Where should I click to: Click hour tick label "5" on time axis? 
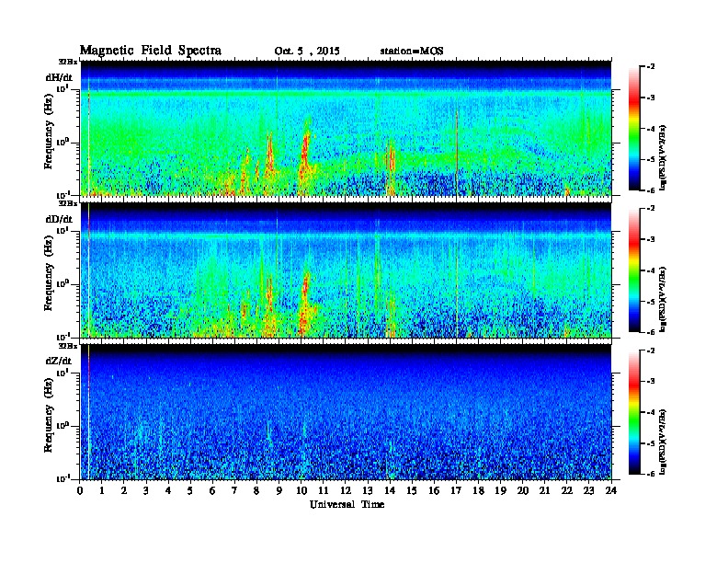pyautogui.click(x=190, y=491)
